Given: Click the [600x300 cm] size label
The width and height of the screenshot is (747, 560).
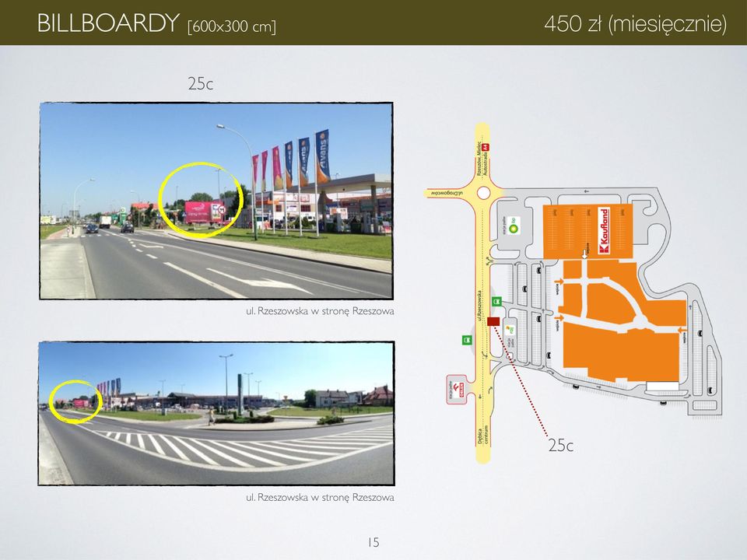Looking at the screenshot, I should (232, 26).
